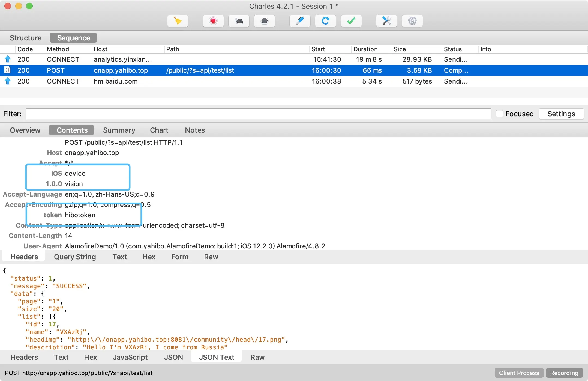Select the Query String request tab
The image size is (588, 381).
[x=75, y=257]
